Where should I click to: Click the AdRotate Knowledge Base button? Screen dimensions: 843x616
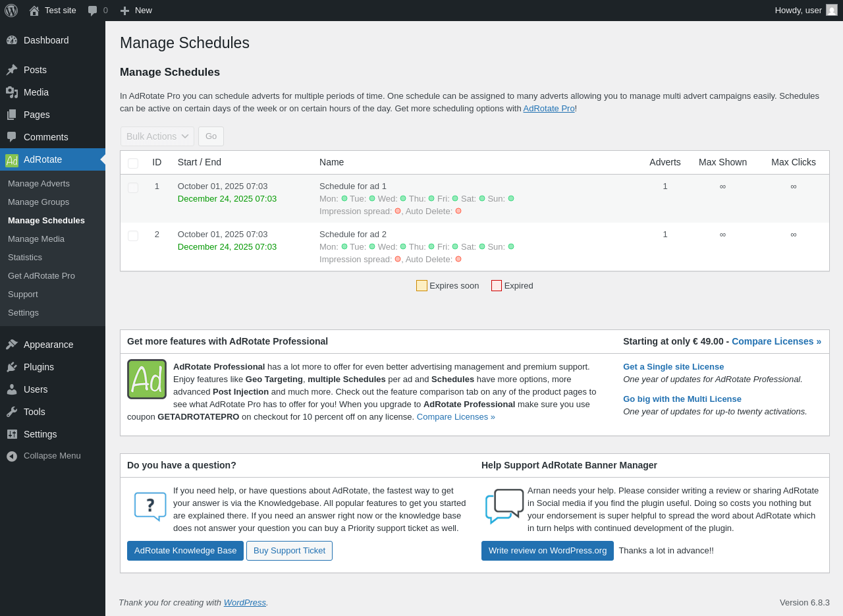pos(185,551)
